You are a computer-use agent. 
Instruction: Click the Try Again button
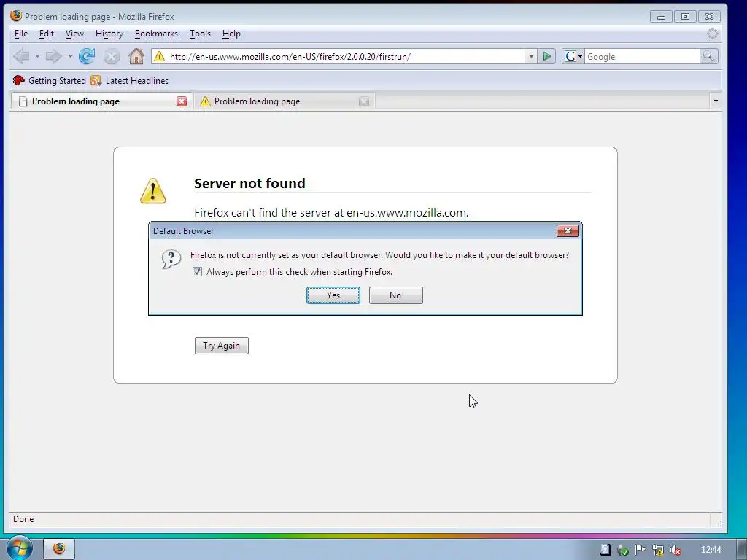coord(222,346)
